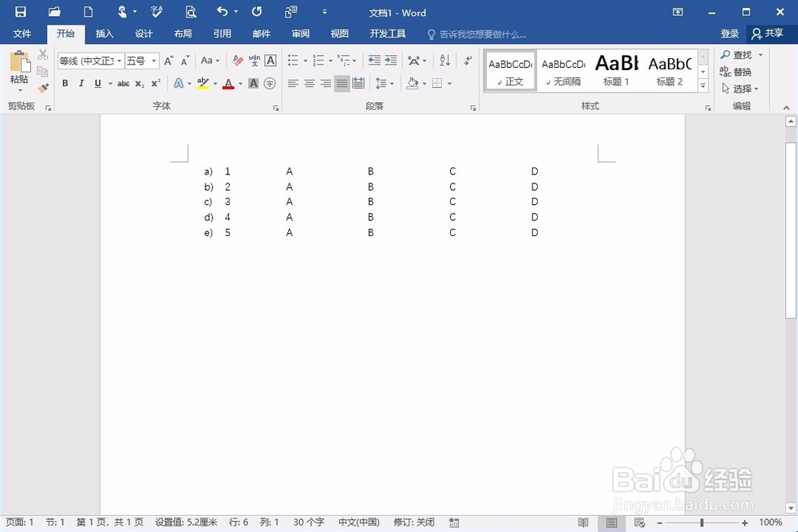The width and height of the screenshot is (798, 532).
Task: Apply a character border
Action: point(271,61)
